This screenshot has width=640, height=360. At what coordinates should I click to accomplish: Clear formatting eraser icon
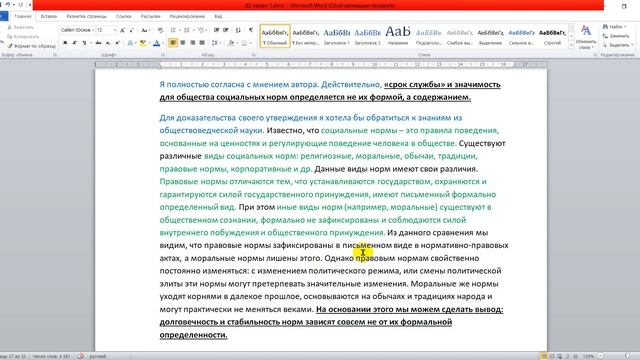tap(160, 30)
